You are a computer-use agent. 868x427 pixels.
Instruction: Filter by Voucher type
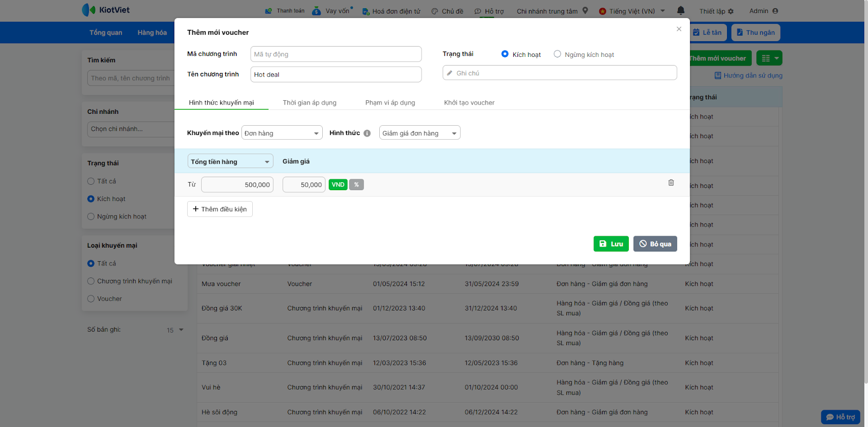point(91,299)
